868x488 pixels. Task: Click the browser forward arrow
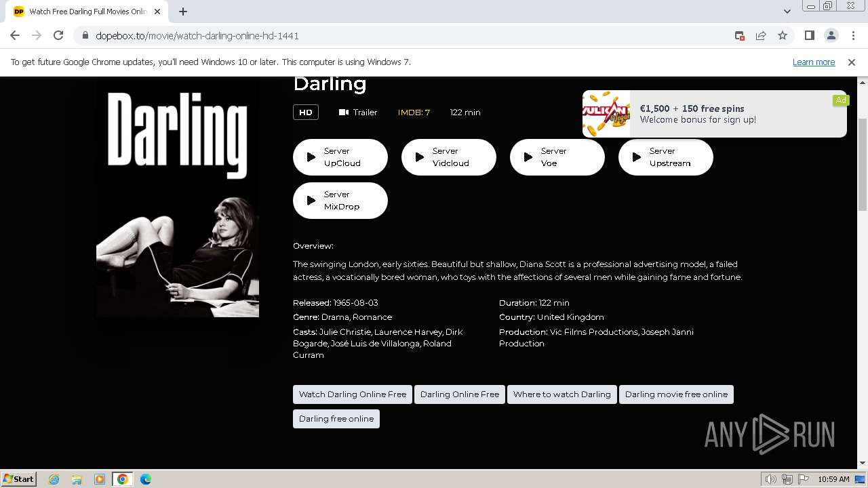pyautogui.click(x=37, y=35)
